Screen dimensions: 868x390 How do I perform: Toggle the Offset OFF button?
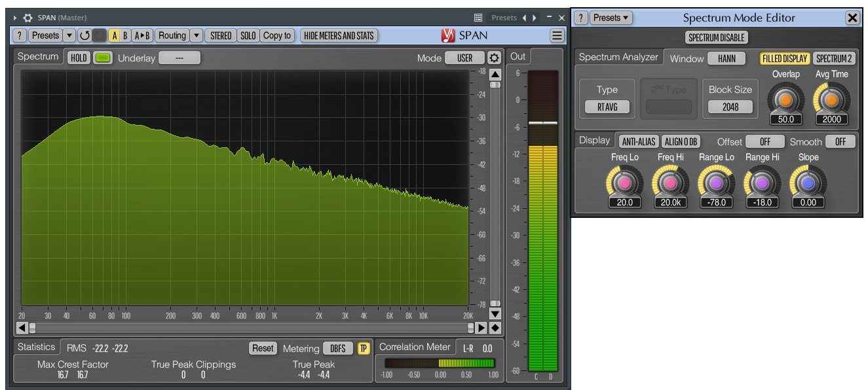(764, 141)
